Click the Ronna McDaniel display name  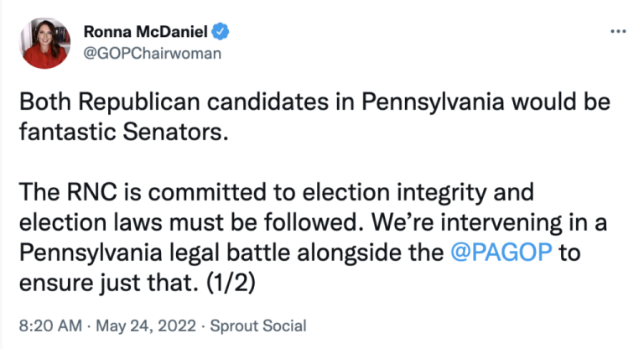point(146,32)
